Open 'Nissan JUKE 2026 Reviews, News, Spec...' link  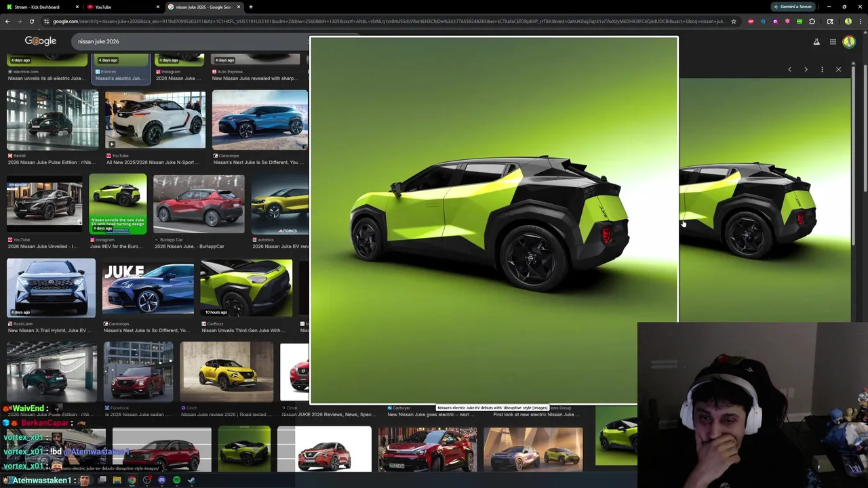click(328, 414)
